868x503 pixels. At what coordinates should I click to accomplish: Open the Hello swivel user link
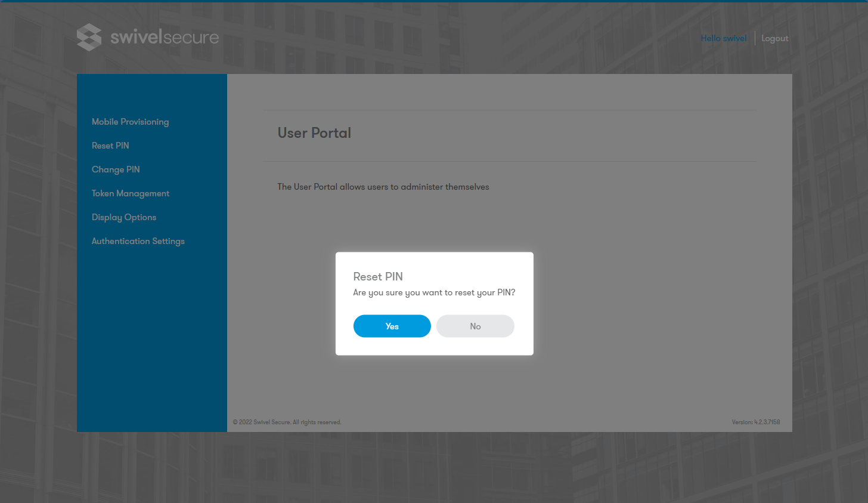[723, 38]
